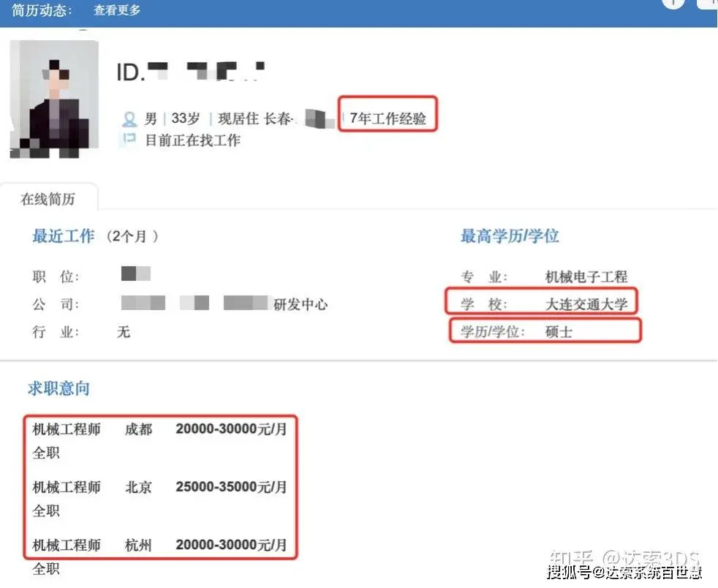Click the 求职意向 section heading
Image resolution: width=718 pixels, height=588 pixels.
coord(58,388)
